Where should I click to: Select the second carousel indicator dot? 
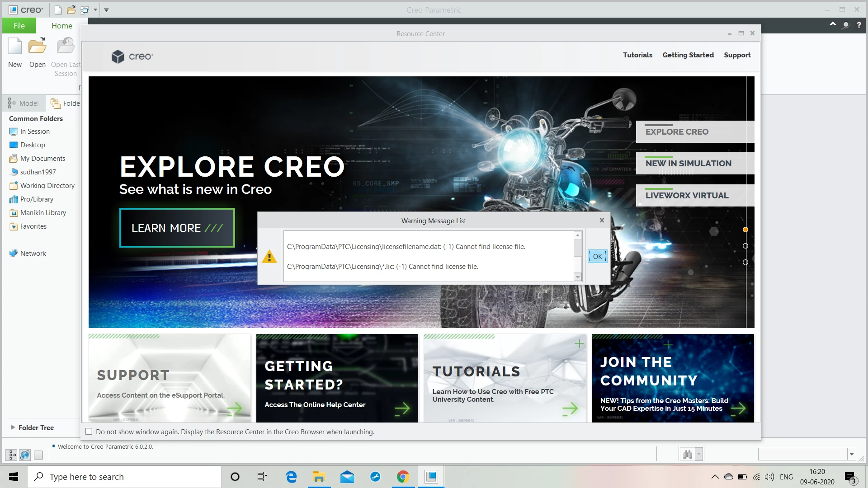(745, 246)
